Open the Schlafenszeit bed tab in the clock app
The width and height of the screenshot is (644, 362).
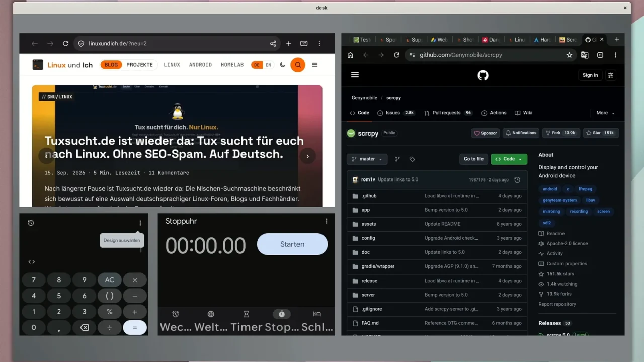click(317, 314)
